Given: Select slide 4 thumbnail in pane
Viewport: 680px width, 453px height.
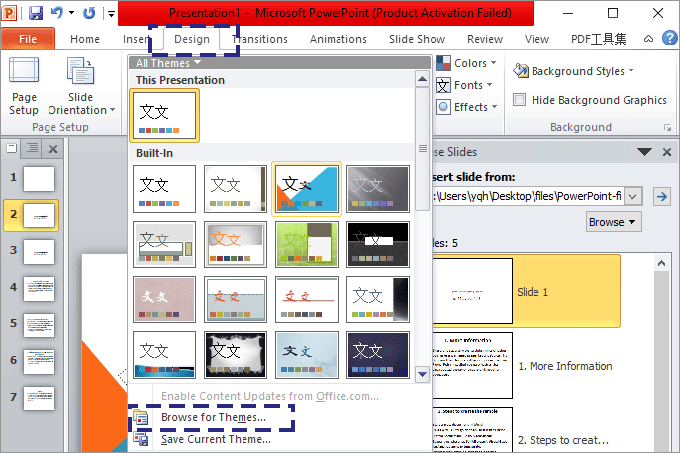Looking at the screenshot, I should (39, 289).
